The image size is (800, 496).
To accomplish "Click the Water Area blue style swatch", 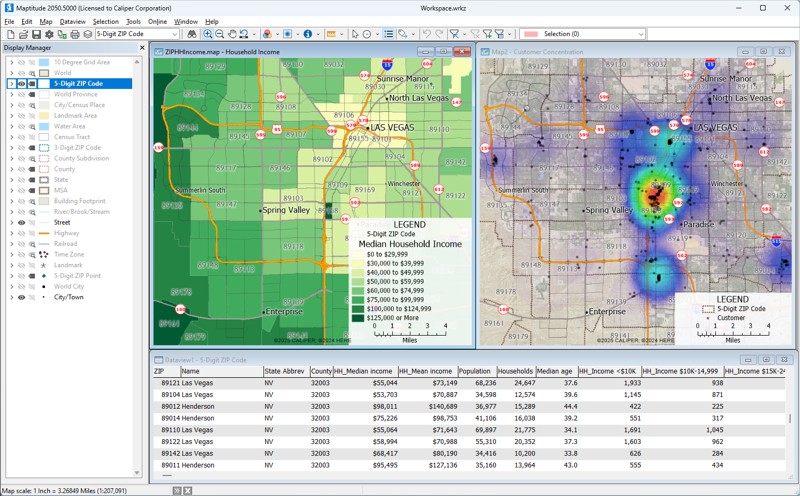I will (x=44, y=127).
